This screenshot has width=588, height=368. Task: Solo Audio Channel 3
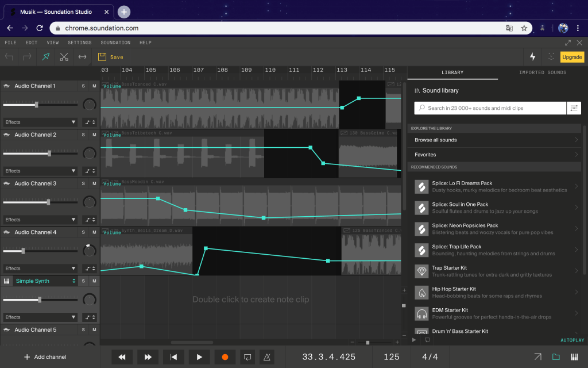tap(83, 183)
